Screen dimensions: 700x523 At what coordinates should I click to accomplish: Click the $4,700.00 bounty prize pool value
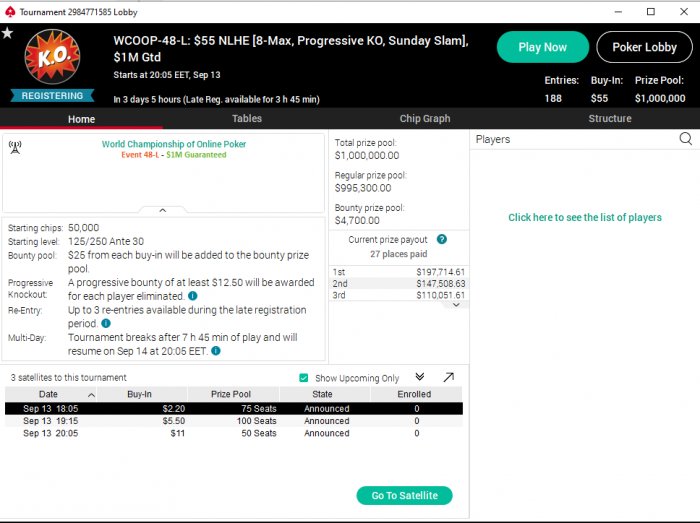pos(357,220)
